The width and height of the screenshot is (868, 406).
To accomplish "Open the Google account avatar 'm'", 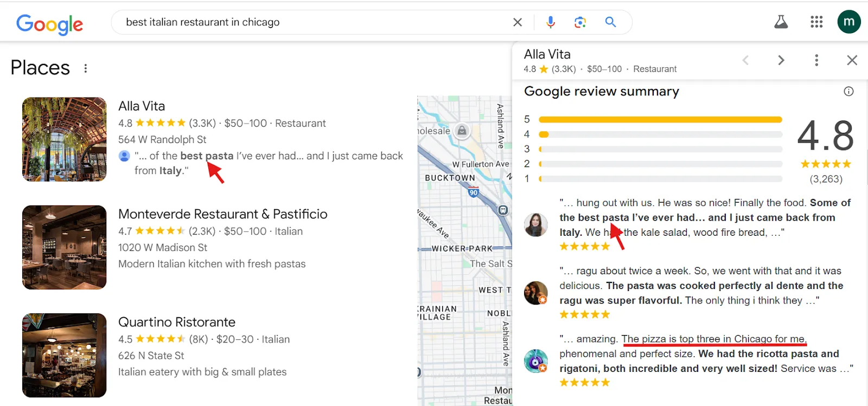I will point(849,22).
